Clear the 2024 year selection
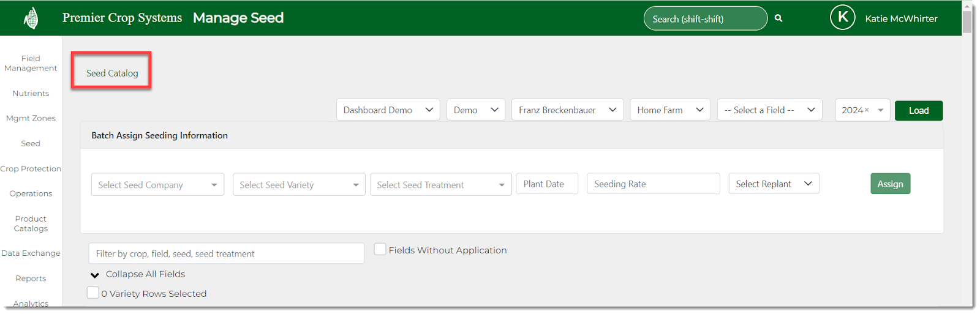 [x=867, y=110]
